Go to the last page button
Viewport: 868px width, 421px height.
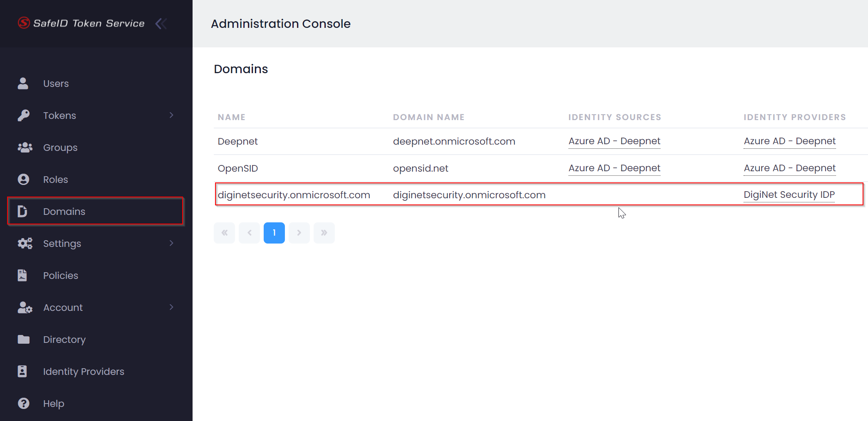coord(324,233)
